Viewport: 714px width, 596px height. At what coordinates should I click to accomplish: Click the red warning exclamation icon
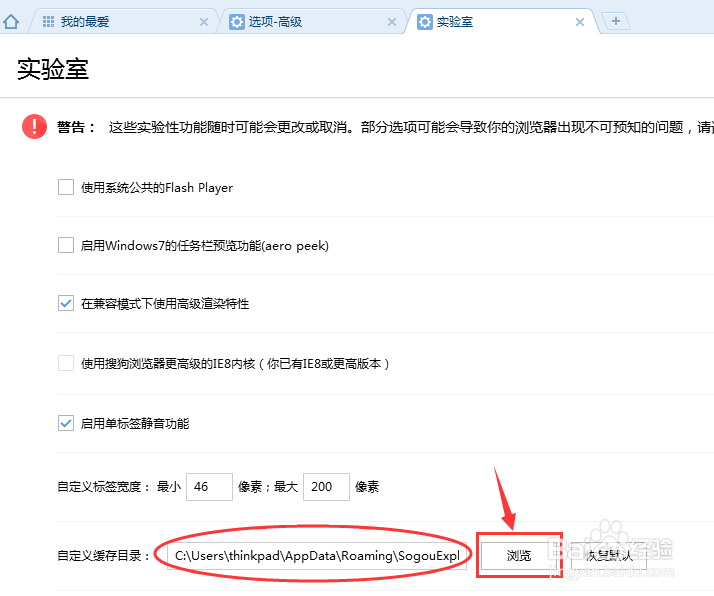tap(35, 126)
